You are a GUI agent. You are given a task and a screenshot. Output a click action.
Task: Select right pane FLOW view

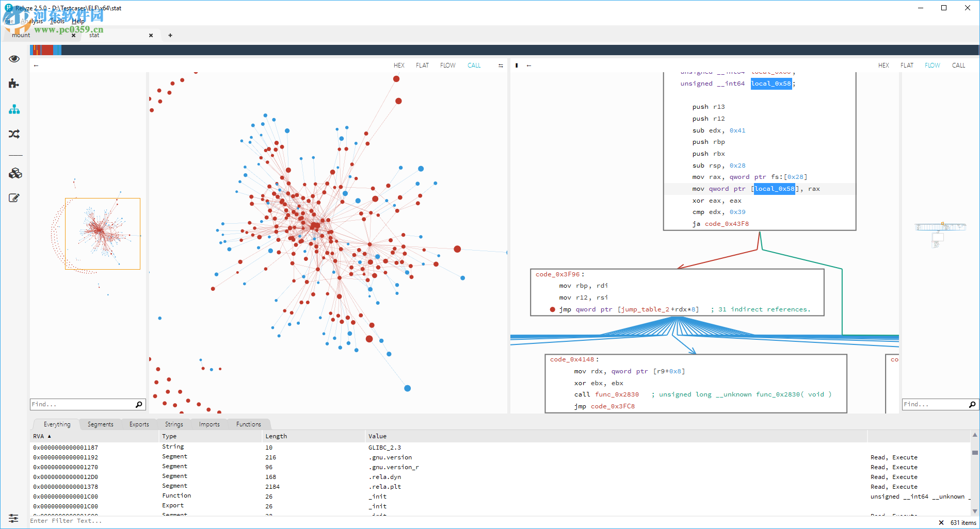[x=932, y=65]
